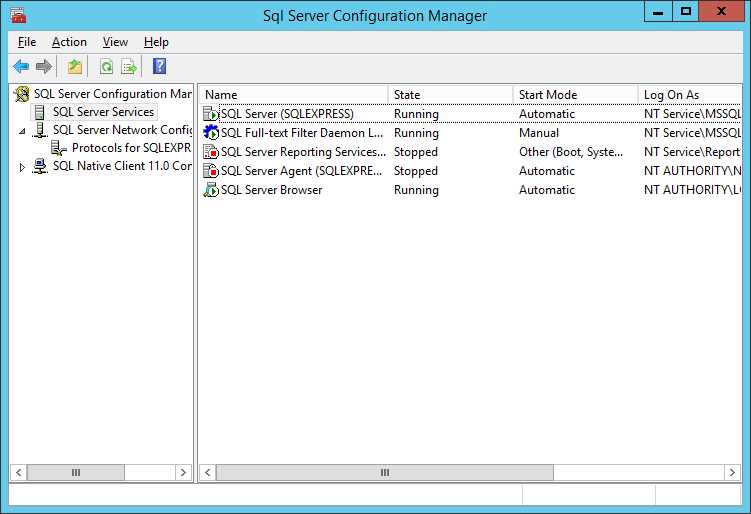Screen dimensions: 751x514
Task: Select SQL Full-text Filter Daemon Launcher row
Action: [x=471, y=133]
